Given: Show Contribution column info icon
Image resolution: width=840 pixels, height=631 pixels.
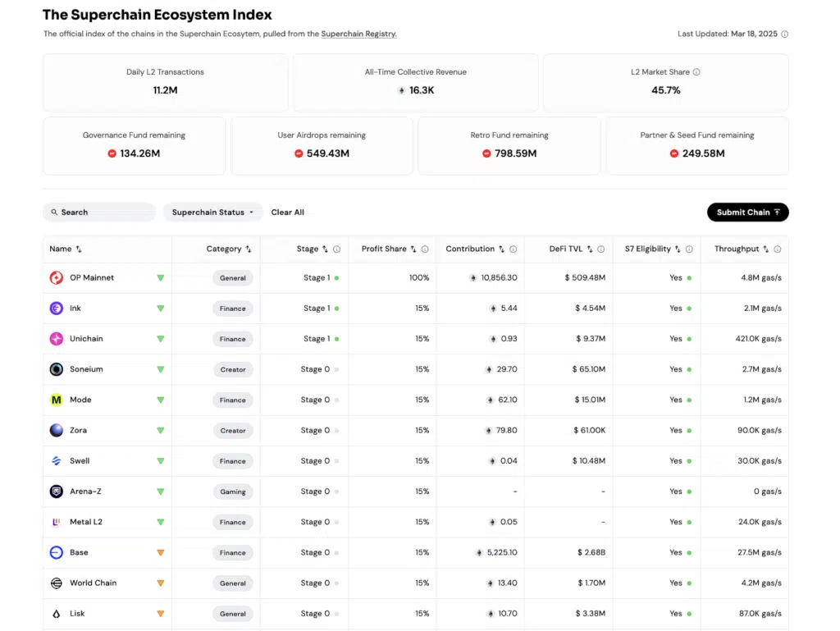Looking at the screenshot, I should pyautogui.click(x=514, y=249).
